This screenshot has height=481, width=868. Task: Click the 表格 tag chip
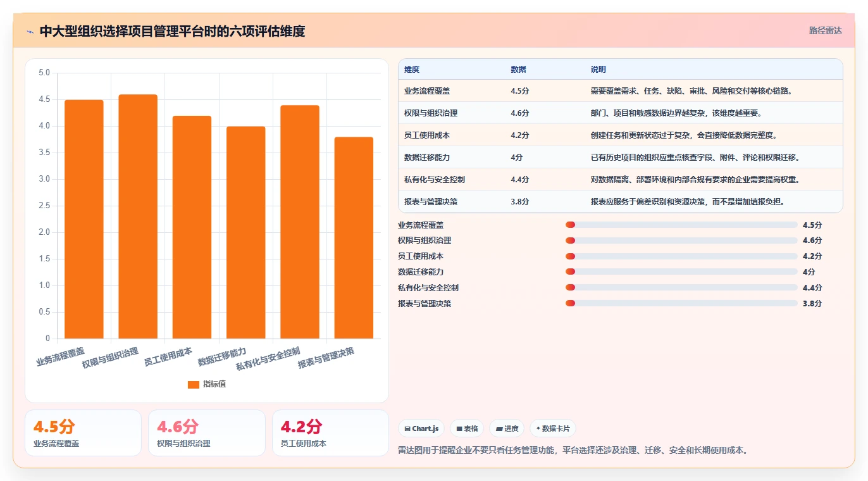[467, 428]
